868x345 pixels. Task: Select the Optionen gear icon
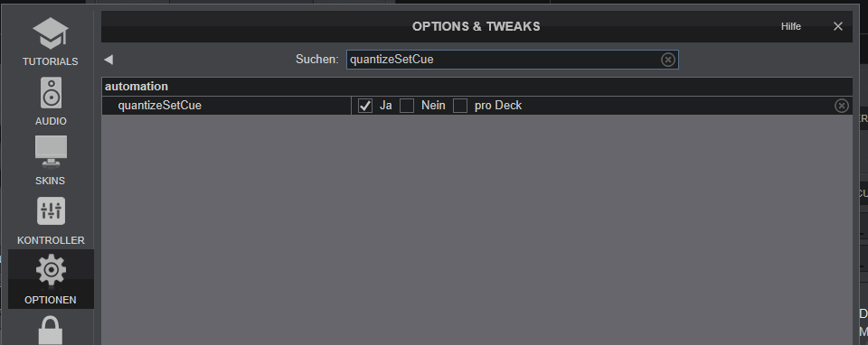(51, 270)
